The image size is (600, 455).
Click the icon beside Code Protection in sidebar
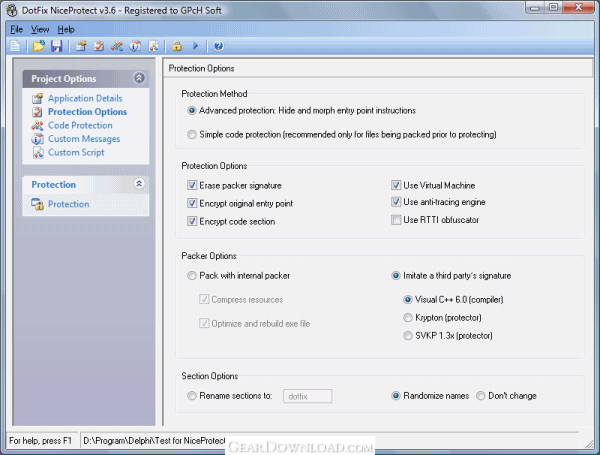38,125
